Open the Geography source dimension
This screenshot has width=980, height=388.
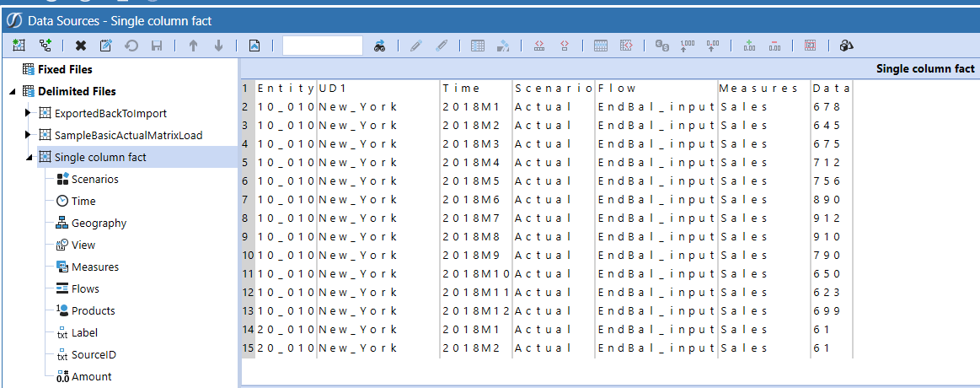tap(99, 224)
